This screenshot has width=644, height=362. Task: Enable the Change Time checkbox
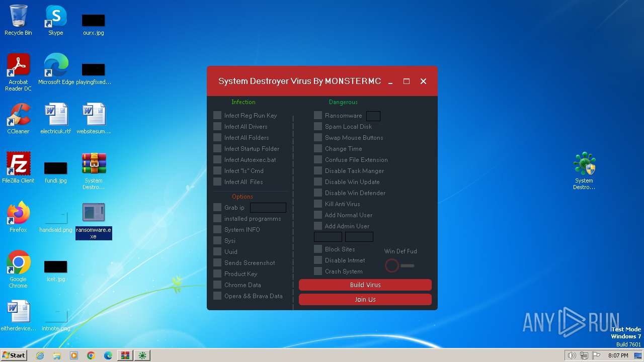coord(318,148)
